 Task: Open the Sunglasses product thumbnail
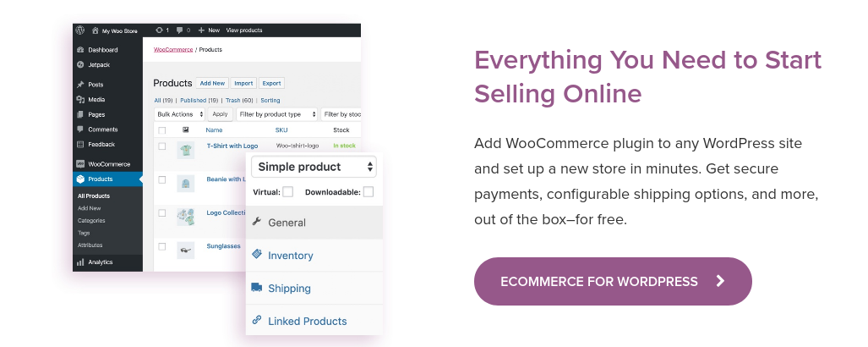(x=185, y=250)
